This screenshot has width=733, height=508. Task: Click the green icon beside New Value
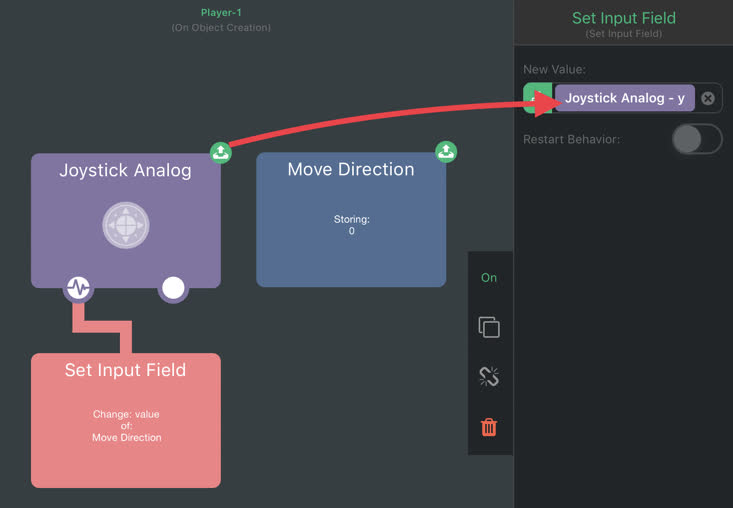point(537,98)
